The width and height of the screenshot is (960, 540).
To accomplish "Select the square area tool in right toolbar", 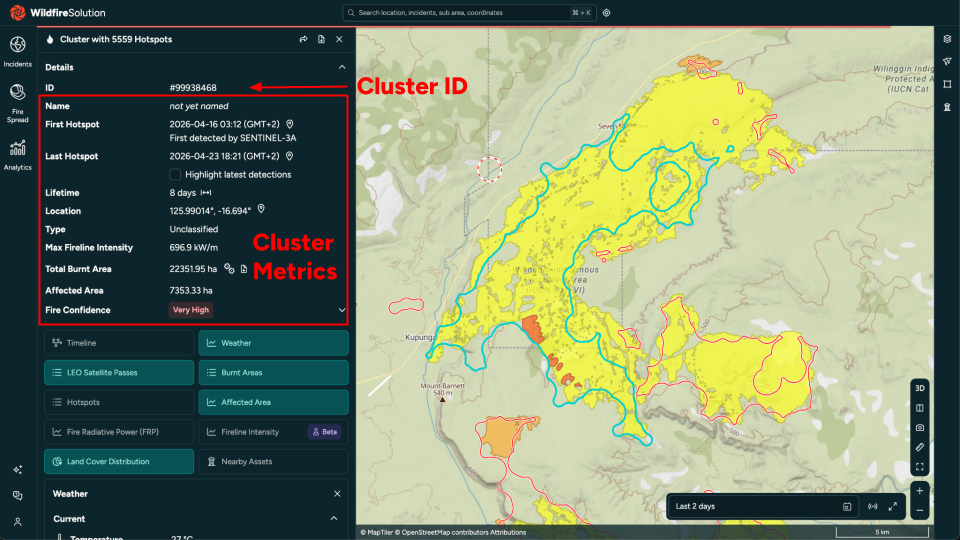I will coord(947,84).
